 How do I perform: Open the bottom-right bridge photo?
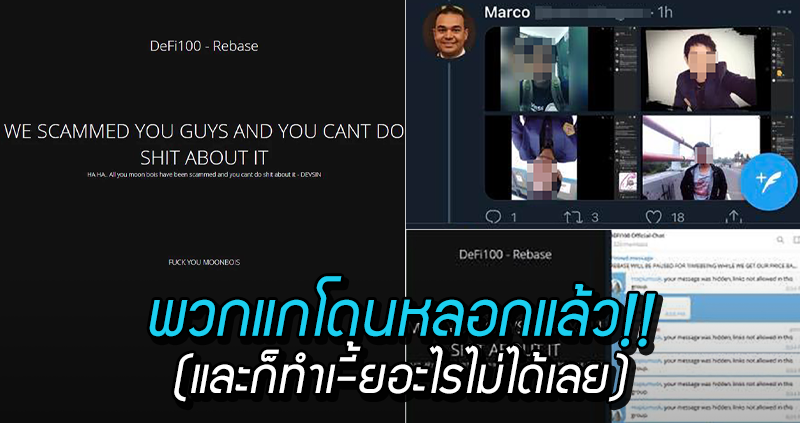coord(701,157)
